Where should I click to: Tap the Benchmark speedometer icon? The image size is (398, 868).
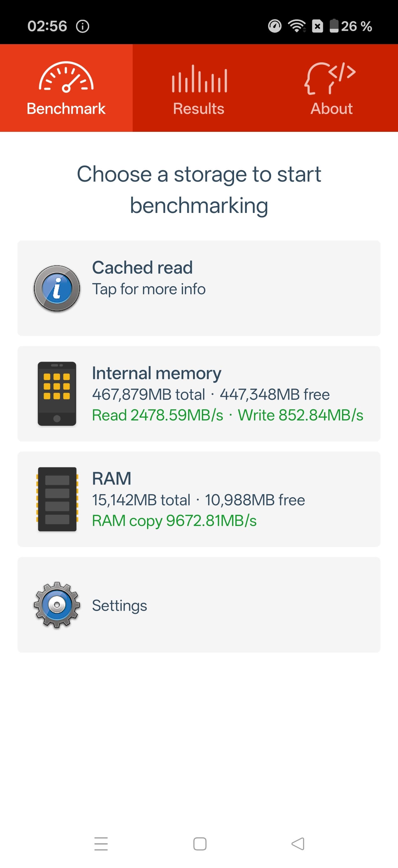[x=66, y=77]
